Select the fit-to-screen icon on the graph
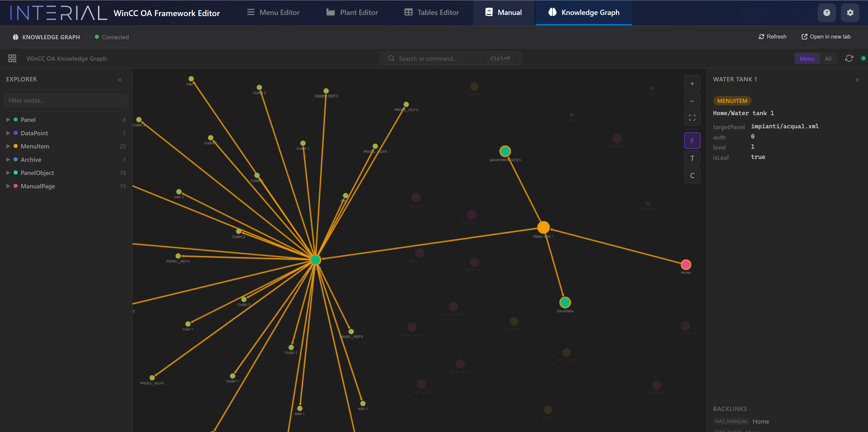This screenshot has height=432, width=868. click(x=693, y=118)
